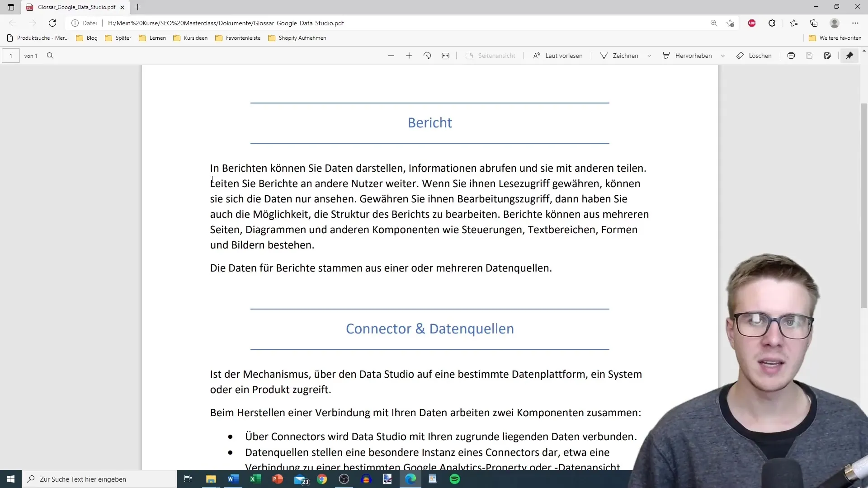868x488 pixels.
Task: Close the Glossar_Google_Data_Studio.pdf tab
Action: (122, 7)
